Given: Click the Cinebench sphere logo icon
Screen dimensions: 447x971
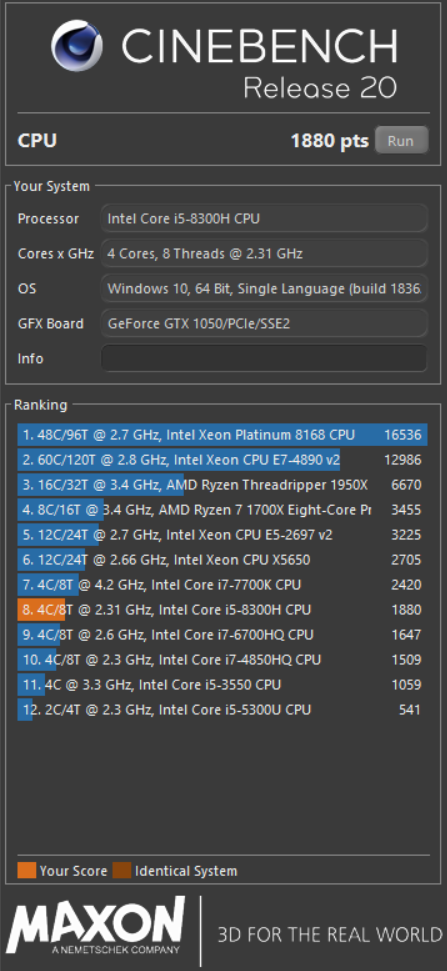Looking at the screenshot, I should pyautogui.click(x=77, y=45).
